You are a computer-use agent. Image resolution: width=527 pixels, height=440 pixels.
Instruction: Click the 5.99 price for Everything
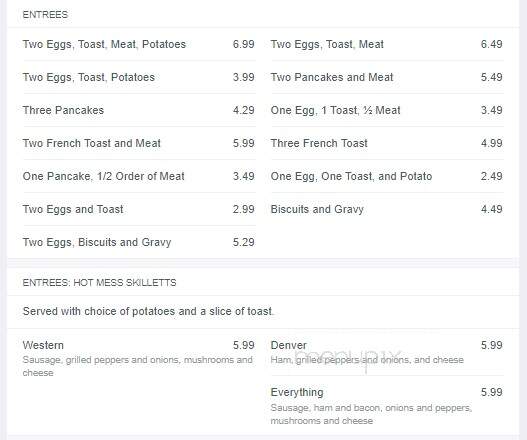491,392
